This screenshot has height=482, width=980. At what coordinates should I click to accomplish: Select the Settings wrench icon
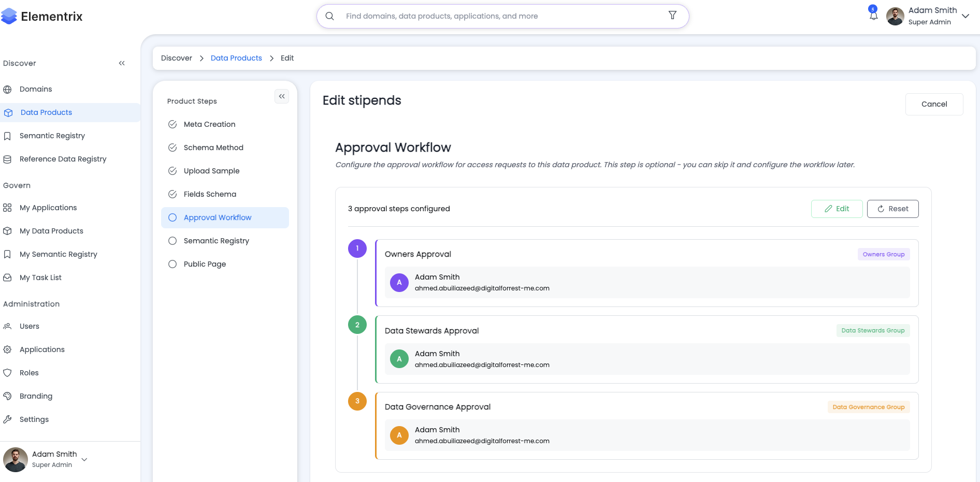point(8,419)
